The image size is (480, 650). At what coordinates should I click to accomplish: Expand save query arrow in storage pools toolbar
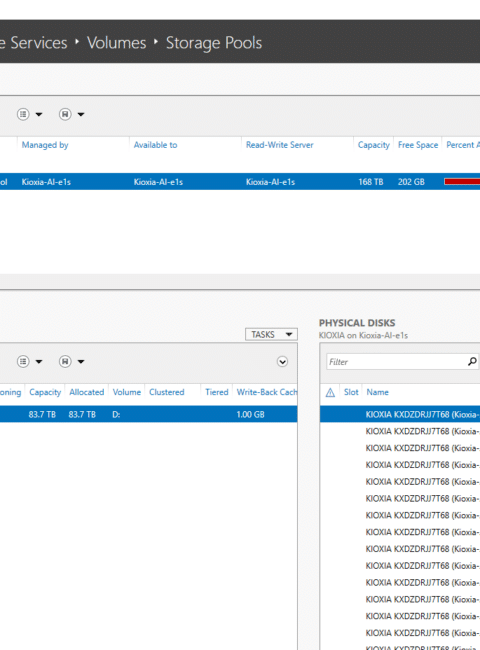pyautogui.click(x=81, y=114)
